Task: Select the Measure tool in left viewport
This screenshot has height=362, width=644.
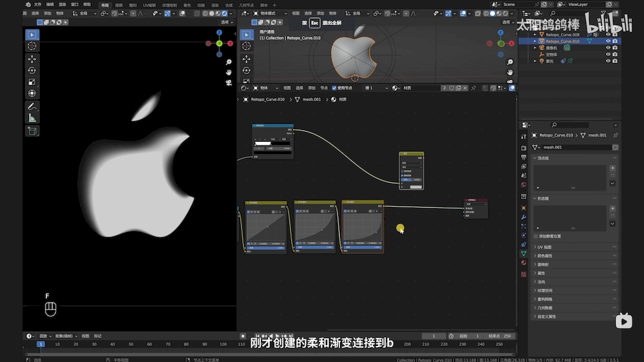Action: (x=32, y=119)
